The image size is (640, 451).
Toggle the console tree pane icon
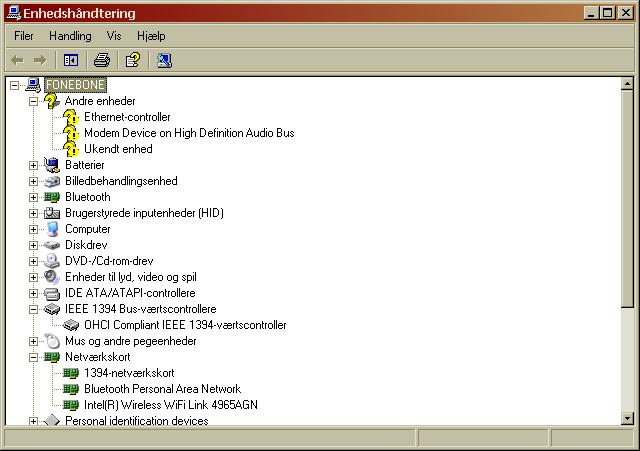[x=71, y=60]
